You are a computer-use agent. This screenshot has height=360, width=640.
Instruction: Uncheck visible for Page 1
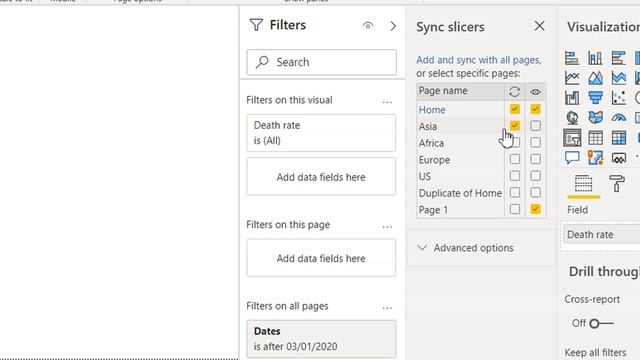(535, 209)
